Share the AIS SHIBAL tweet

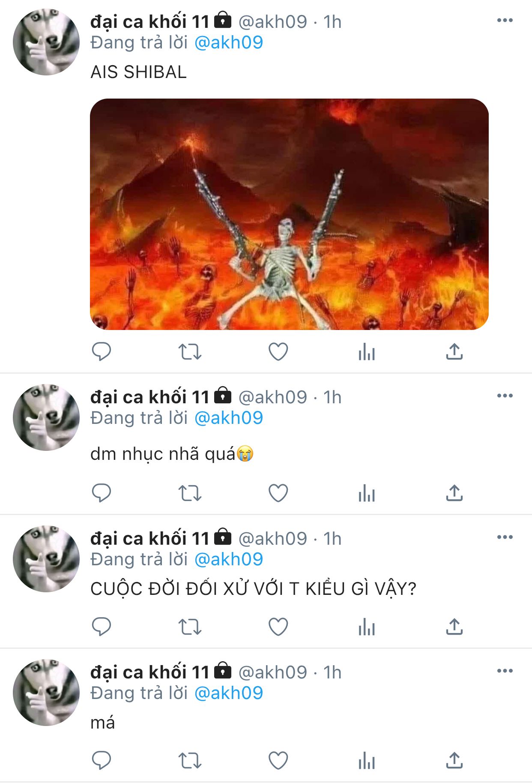[x=454, y=352]
